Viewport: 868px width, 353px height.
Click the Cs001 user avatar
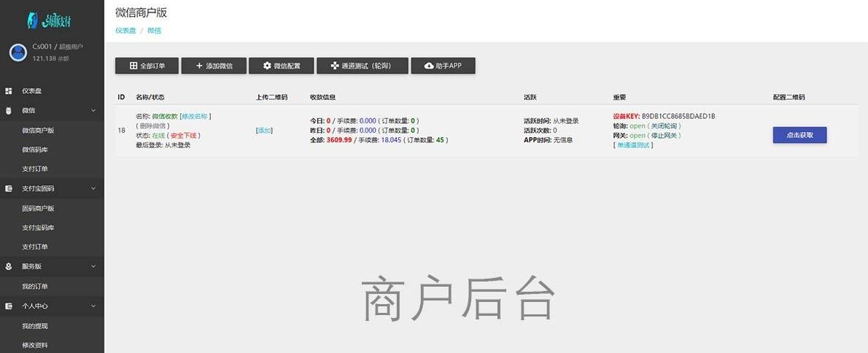[18, 52]
